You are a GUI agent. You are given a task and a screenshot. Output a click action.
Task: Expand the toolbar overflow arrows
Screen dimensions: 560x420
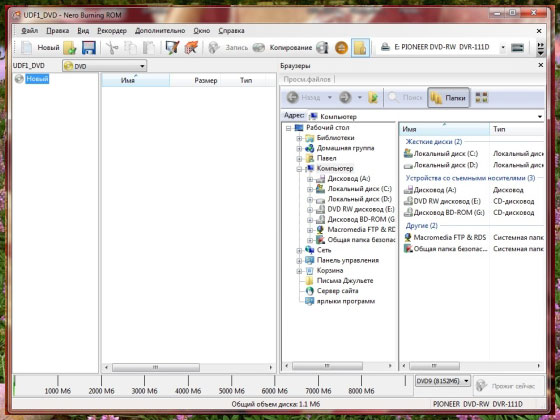click(x=541, y=49)
